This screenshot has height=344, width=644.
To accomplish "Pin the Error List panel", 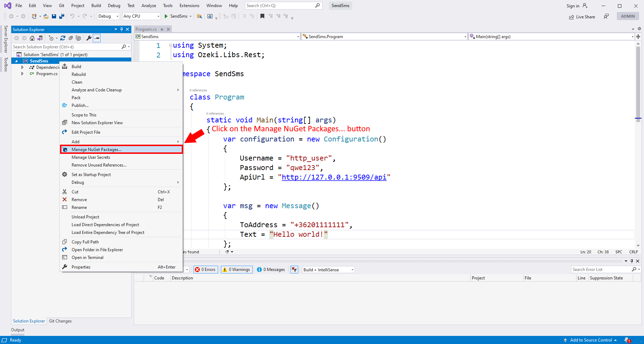I will pyautogui.click(x=632, y=261).
